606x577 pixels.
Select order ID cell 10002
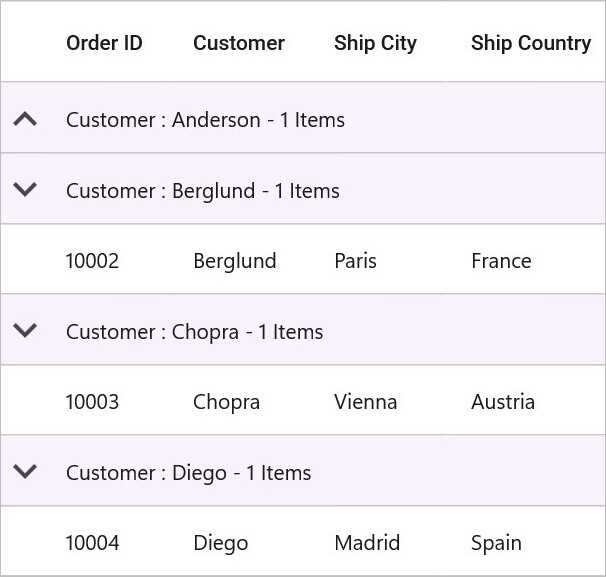pos(92,261)
